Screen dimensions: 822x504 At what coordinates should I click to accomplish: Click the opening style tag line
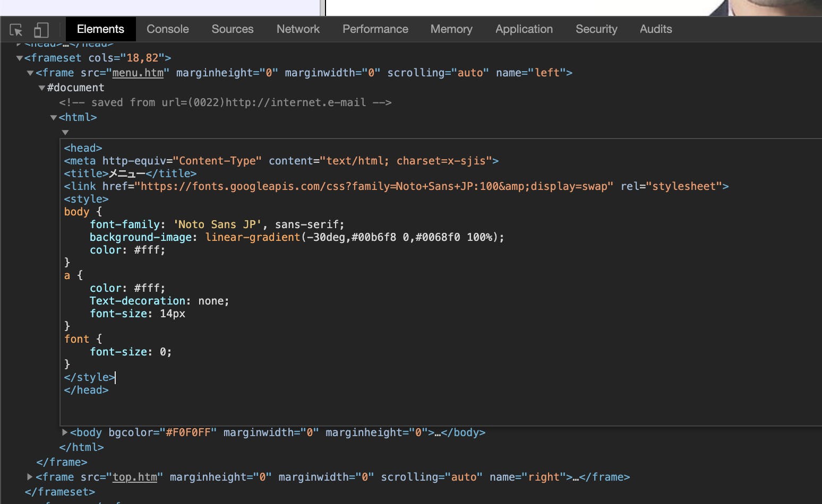tap(86, 199)
